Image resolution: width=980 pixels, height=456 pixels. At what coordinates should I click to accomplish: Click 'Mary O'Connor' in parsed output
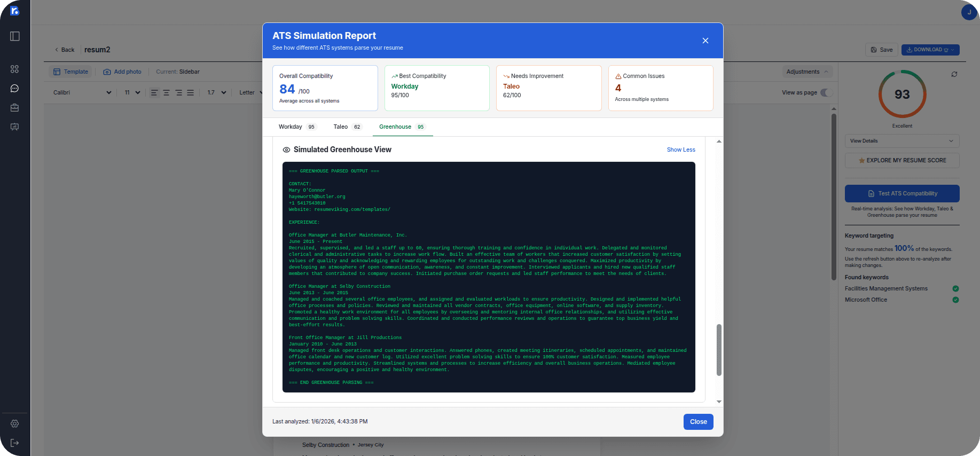(x=307, y=190)
